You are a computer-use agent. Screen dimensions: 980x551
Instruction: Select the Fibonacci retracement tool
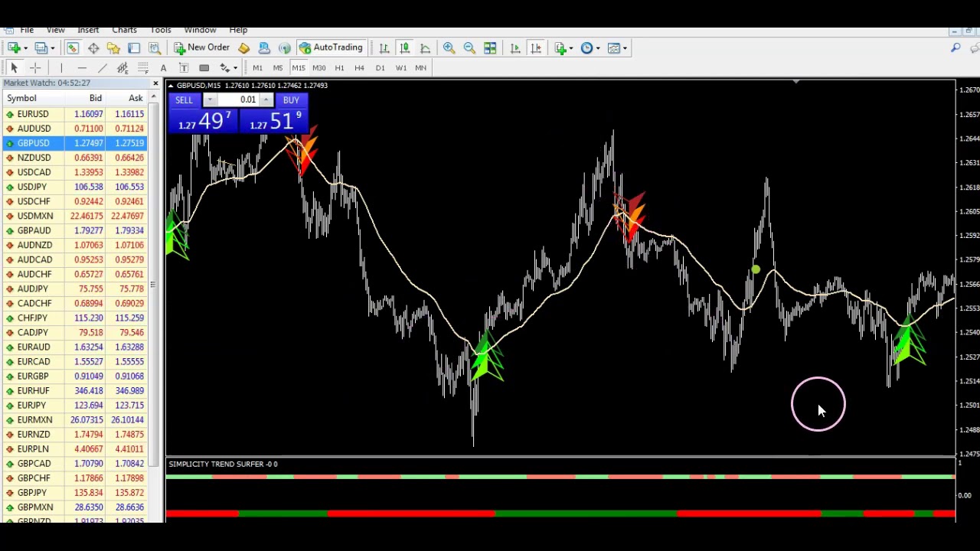143,68
